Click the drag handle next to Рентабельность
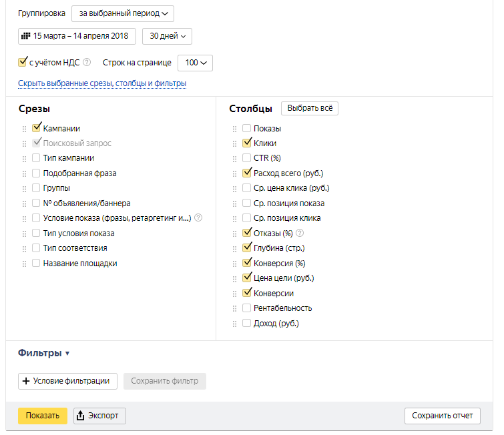 tap(234, 308)
